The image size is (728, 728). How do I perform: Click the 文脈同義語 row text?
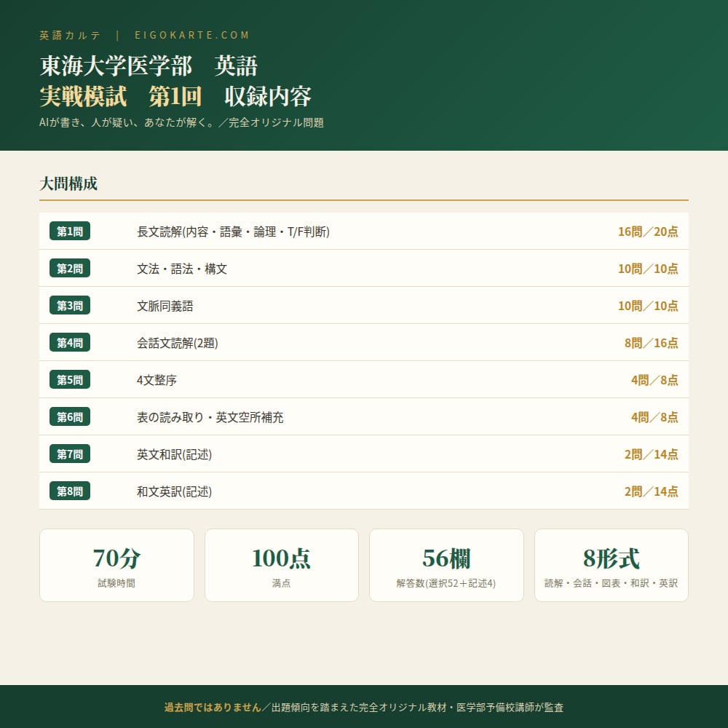tap(165, 306)
